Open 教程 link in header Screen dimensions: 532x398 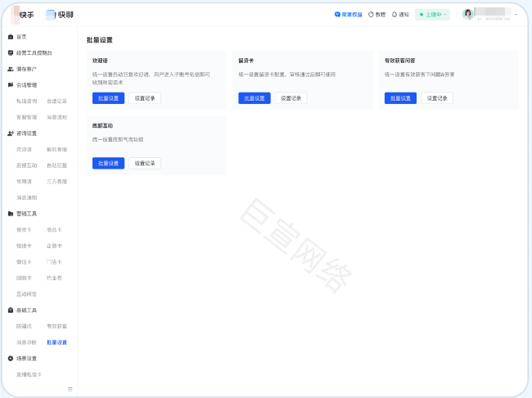(x=381, y=15)
